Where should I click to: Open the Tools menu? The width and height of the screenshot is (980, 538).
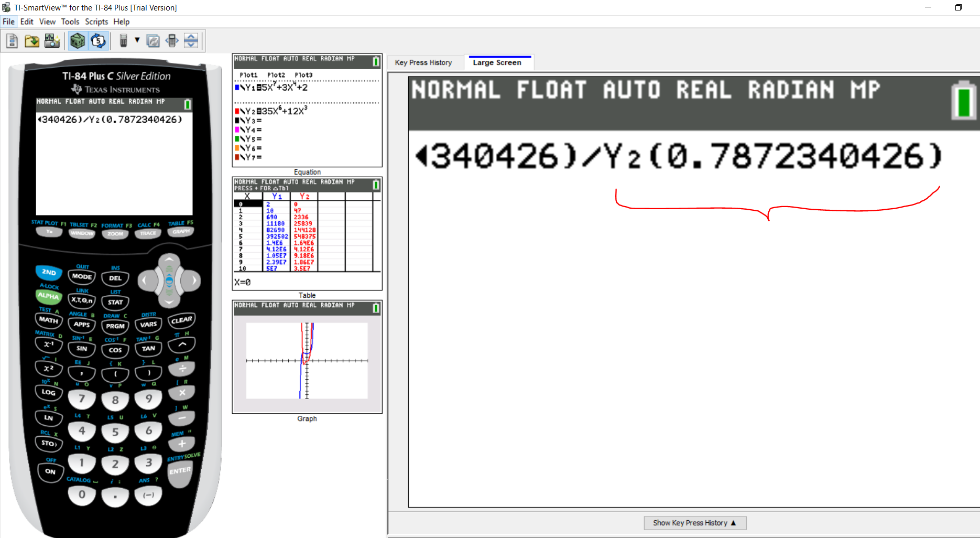pyautogui.click(x=70, y=21)
